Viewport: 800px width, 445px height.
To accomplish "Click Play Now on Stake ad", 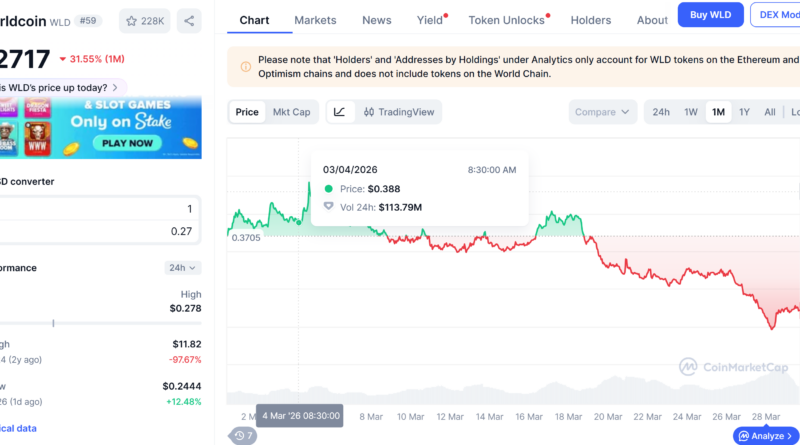I will [128, 143].
